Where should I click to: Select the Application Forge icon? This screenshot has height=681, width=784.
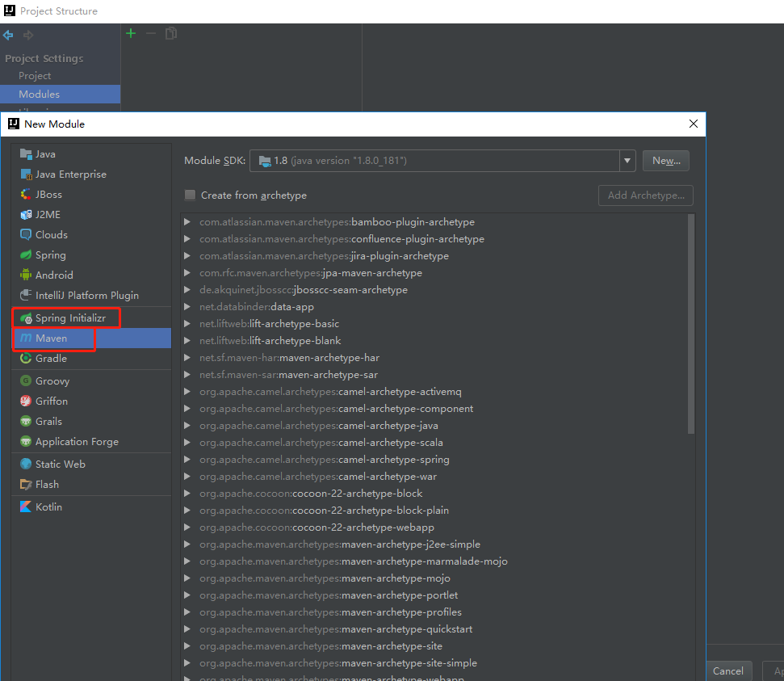[x=26, y=441]
